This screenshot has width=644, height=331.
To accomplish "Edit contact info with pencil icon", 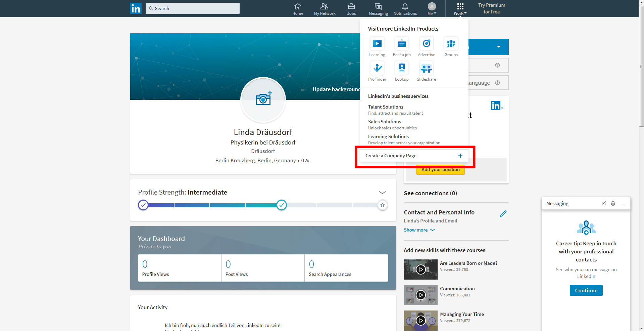I will [x=503, y=214].
